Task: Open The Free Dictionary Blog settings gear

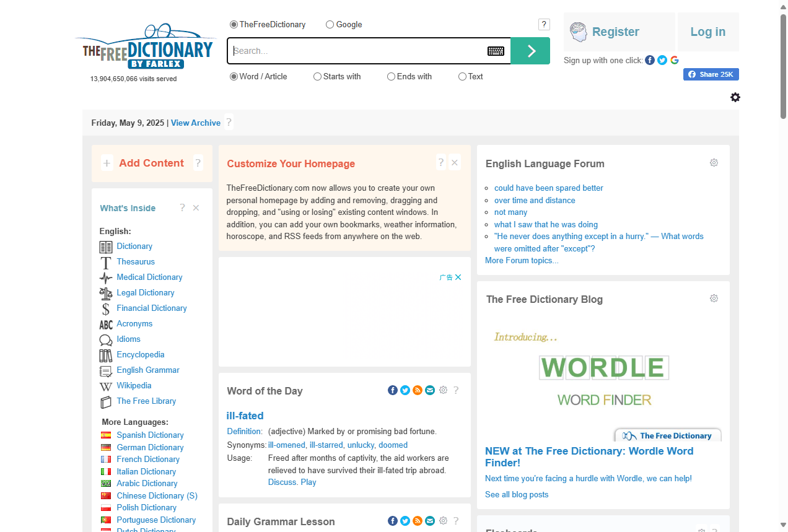Action: 714,299
